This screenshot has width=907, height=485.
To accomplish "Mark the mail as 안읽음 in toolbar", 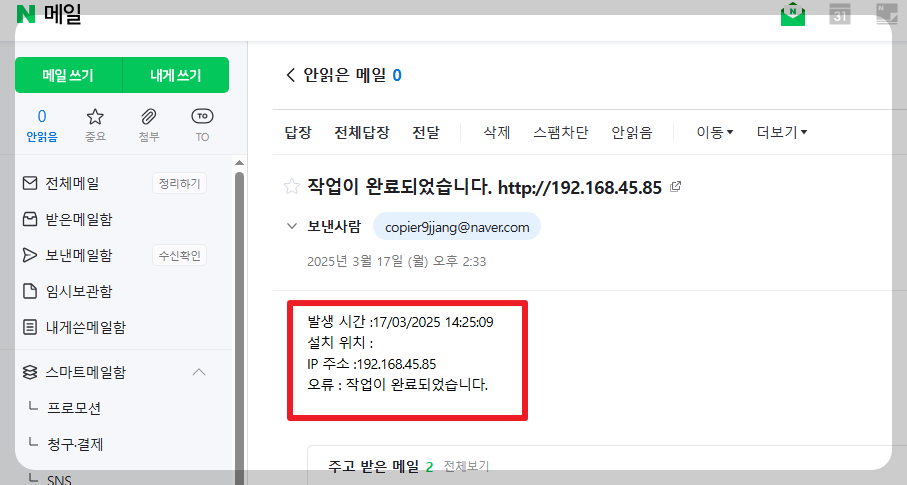I will [632, 133].
